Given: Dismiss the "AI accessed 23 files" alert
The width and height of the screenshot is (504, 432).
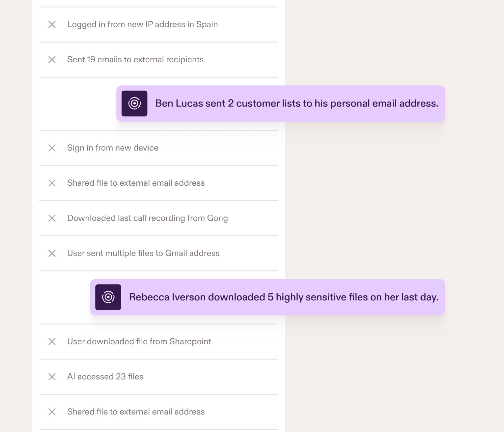Looking at the screenshot, I should (x=52, y=377).
